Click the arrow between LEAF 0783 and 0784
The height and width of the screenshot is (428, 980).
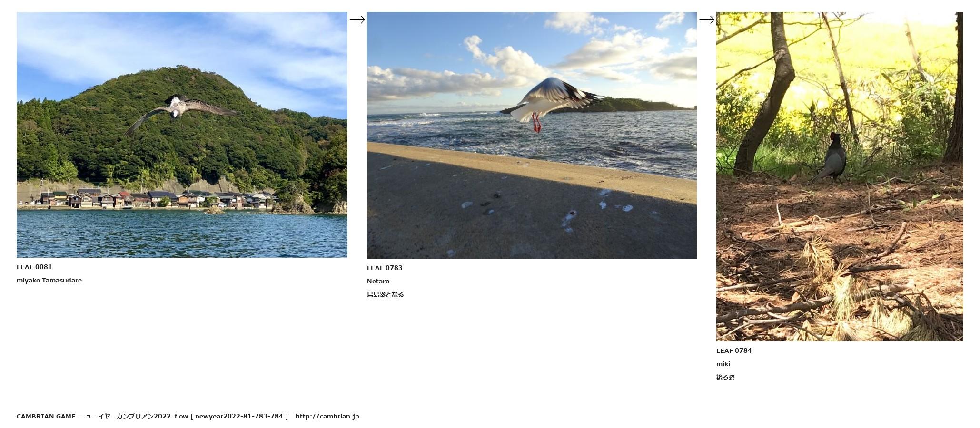click(x=707, y=19)
